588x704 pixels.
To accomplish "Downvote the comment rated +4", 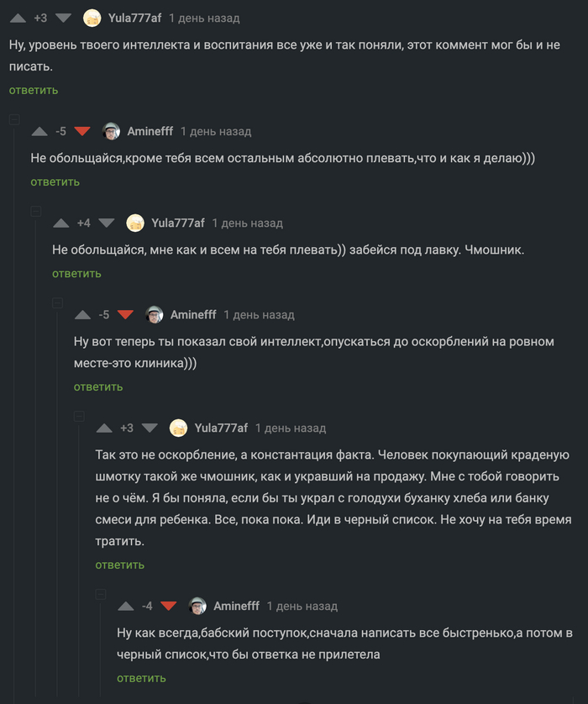I will pyautogui.click(x=107, y=223).
